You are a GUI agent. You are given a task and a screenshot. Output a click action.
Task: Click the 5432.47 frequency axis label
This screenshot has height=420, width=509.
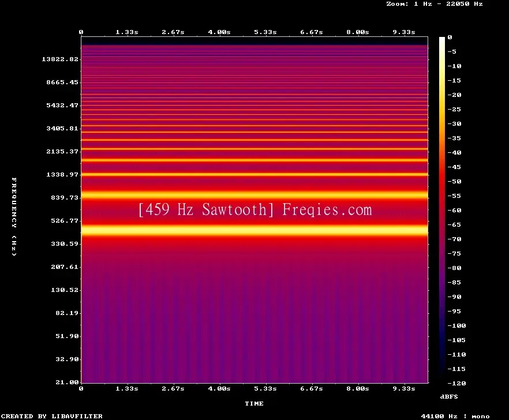point(62,105)
